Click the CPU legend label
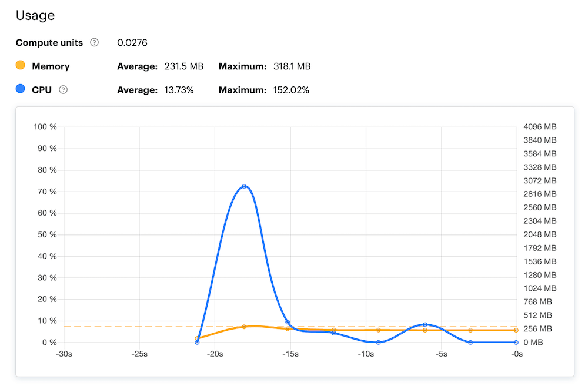Viewport: 588px width, 386px height. (x=42, y=90)
